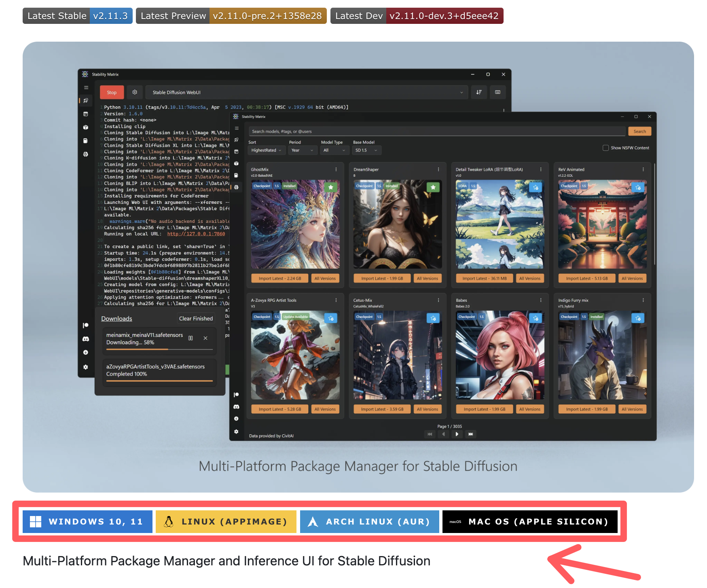Click Import Latest 2.24 GB for GhostMix
The image size is (707, 588).
[x=279, y=279]
